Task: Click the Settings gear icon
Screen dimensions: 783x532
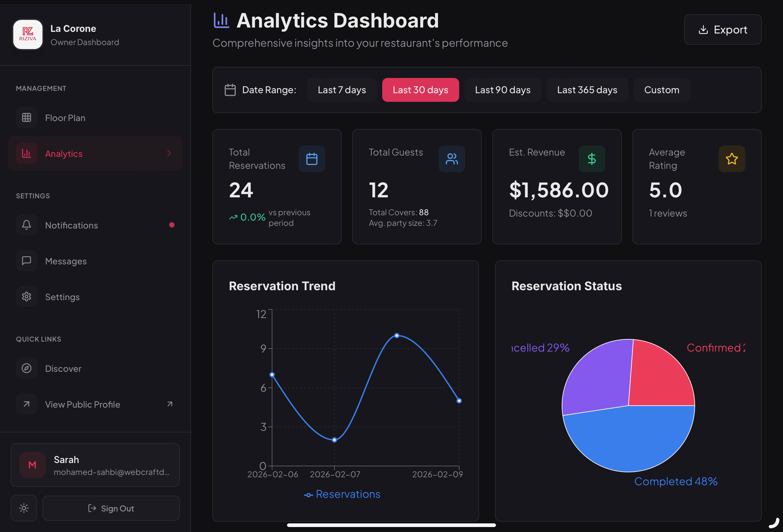Action: (x=26, y=297)
